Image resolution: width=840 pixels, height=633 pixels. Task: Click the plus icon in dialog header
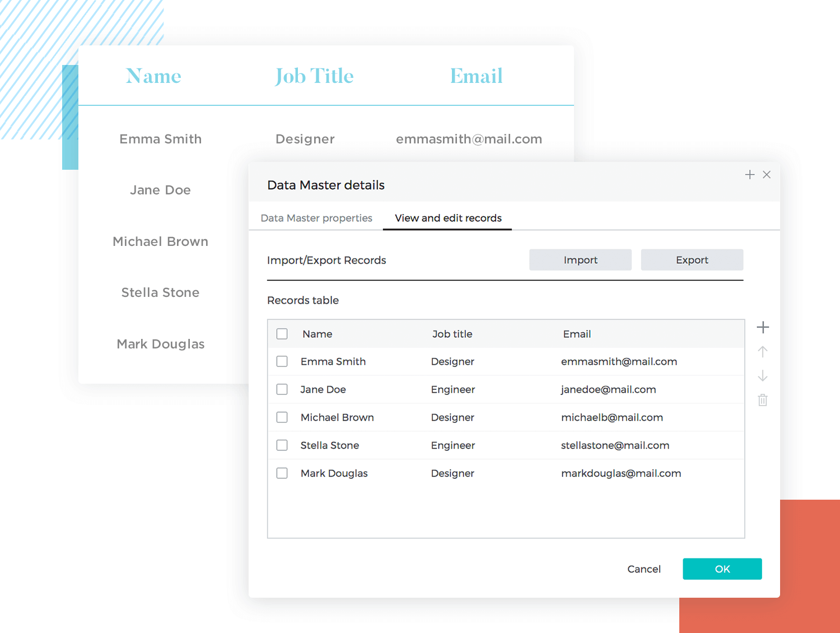[750, 175]
